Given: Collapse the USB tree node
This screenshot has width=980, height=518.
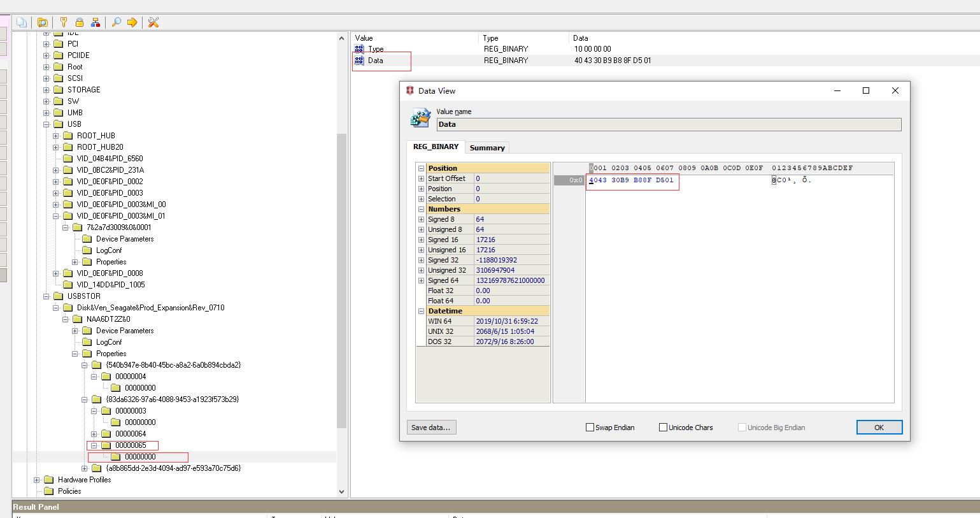Looking at the screenshot, I should pos(46,124).
